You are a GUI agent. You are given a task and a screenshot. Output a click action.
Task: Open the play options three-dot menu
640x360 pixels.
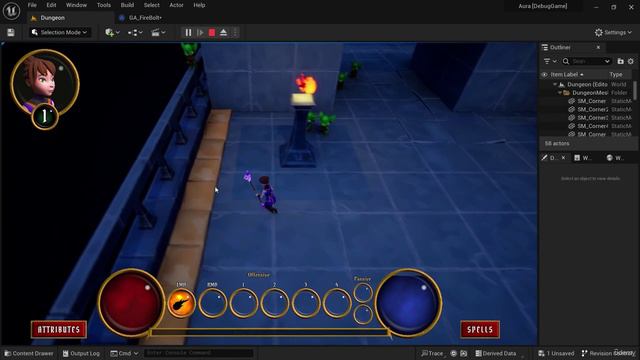coord(235,32)
